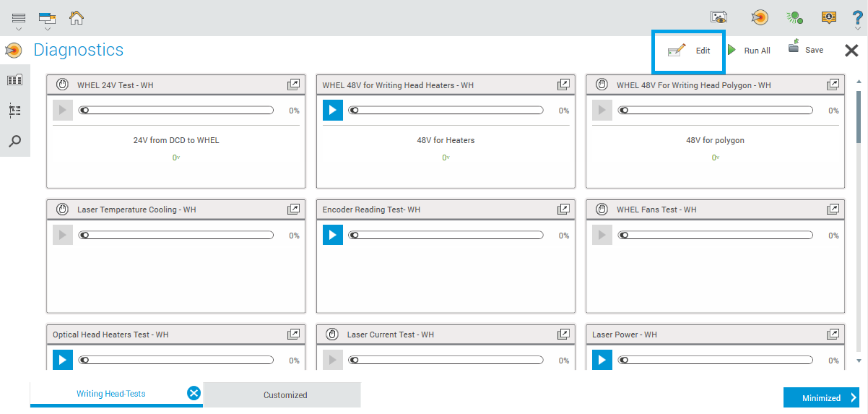868x414 pixels.
Task: Click the magnifier search icon in left sidebar
Action: tap(14, 141)
